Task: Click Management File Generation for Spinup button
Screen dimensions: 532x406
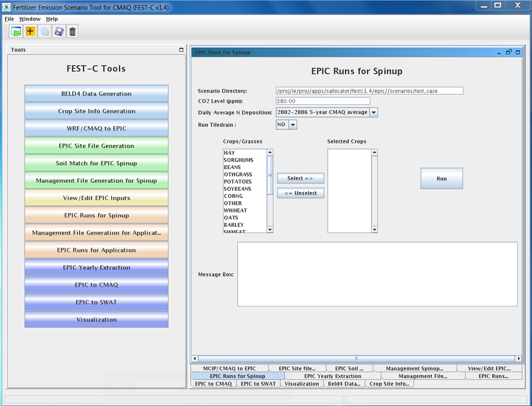Action: coord(97,181)
